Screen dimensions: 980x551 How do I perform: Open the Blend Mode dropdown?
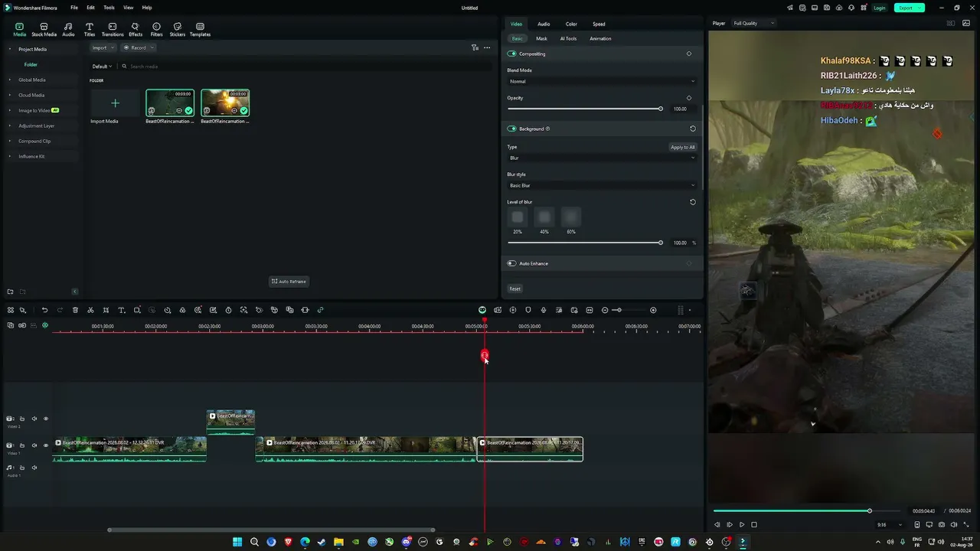pyautogui.click(x=602, y=81)
